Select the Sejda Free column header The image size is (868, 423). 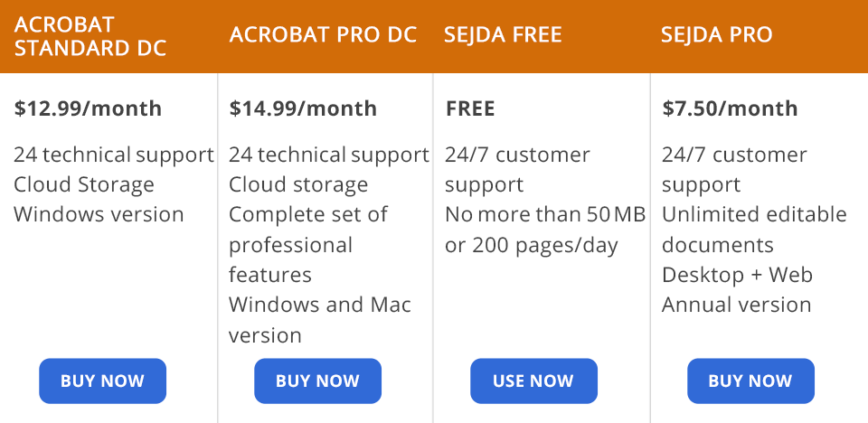coord(503,35)
